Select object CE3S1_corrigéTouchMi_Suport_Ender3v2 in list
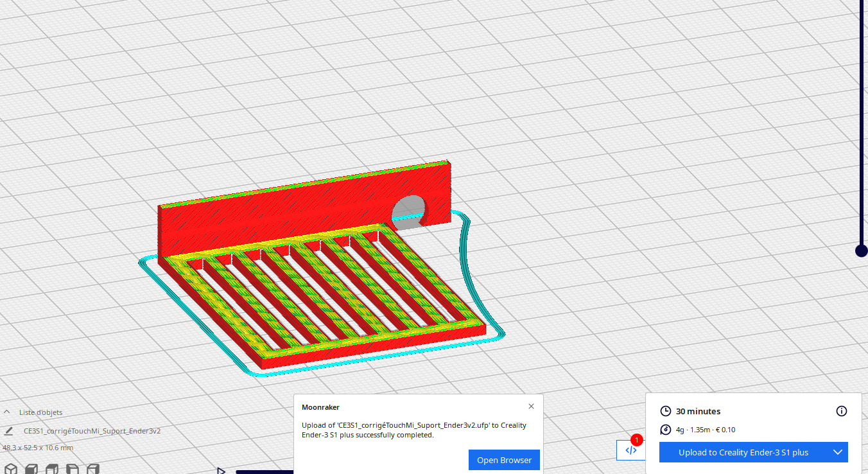868x474 pixels. (x=92, y=431)
